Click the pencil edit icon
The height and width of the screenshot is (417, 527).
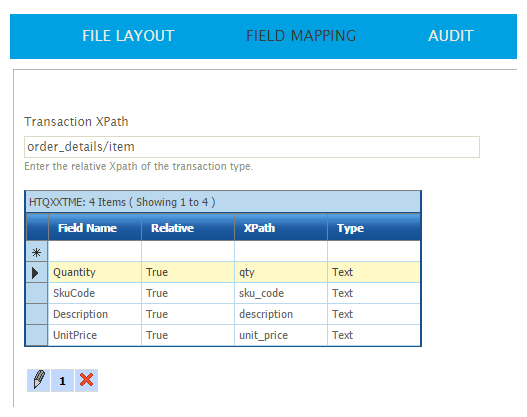click(39, 380)
